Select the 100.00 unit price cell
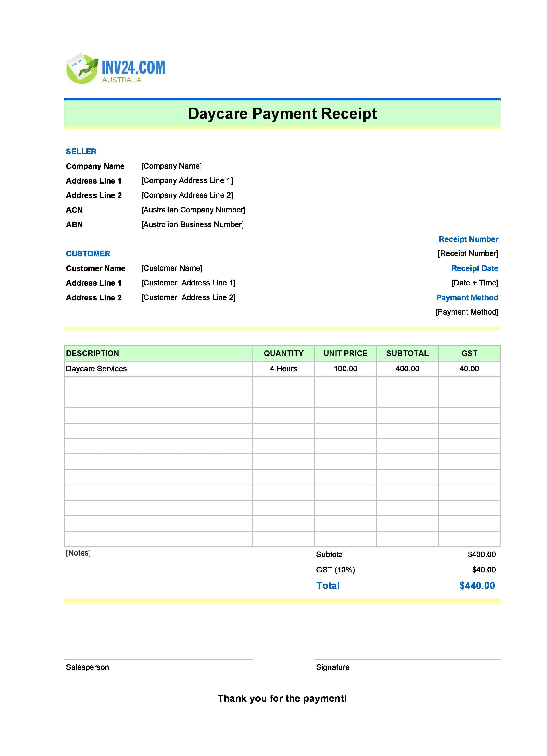Viewport: 547px width, 756px height. point(346,369)
